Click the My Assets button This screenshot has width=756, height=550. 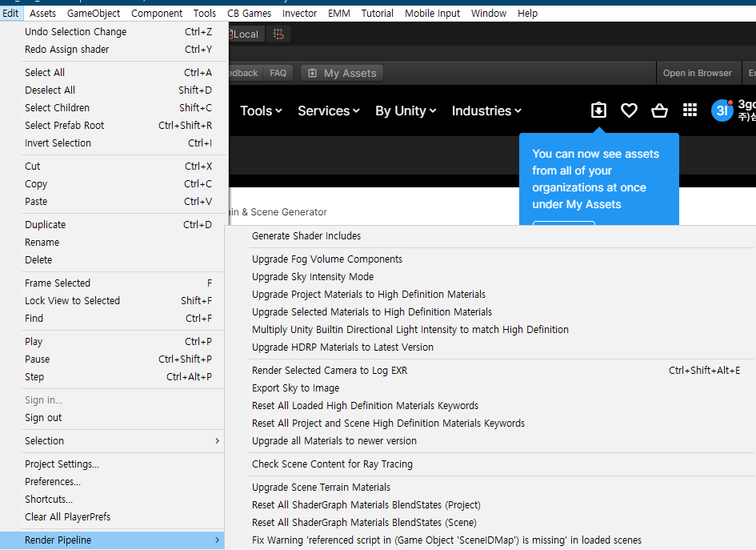342,74
